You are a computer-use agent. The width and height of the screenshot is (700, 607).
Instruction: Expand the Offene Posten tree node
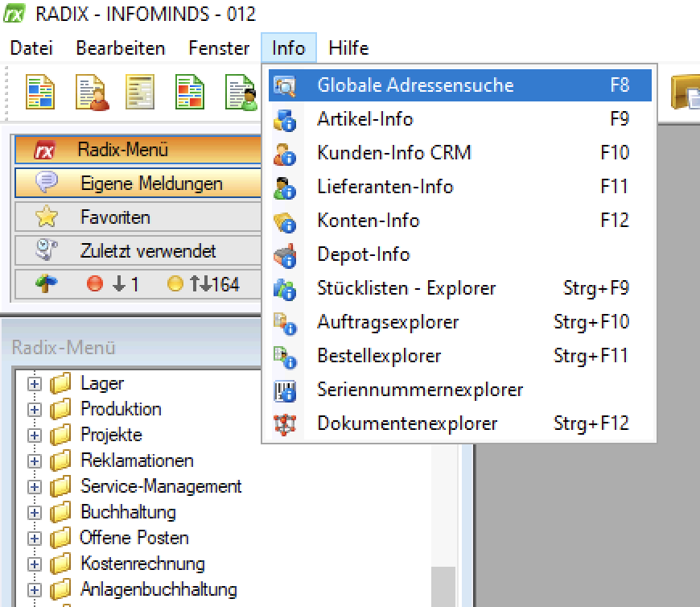35,539
